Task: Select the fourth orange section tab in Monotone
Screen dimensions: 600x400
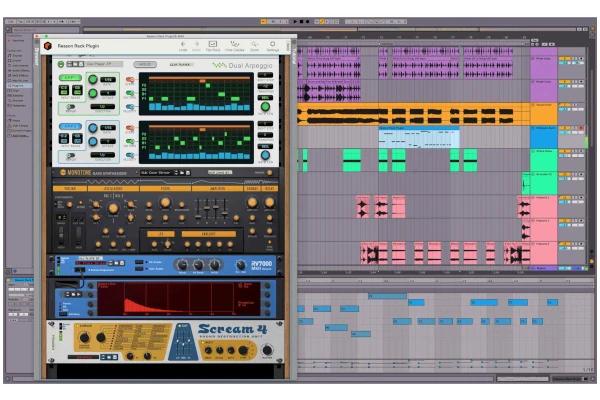Action: [217, 188]
